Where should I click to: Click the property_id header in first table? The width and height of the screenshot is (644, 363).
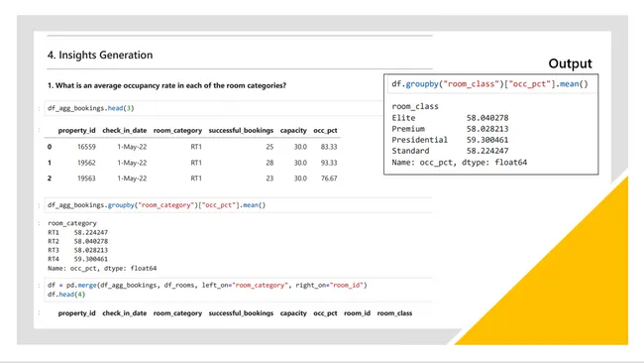coord(77,130)
